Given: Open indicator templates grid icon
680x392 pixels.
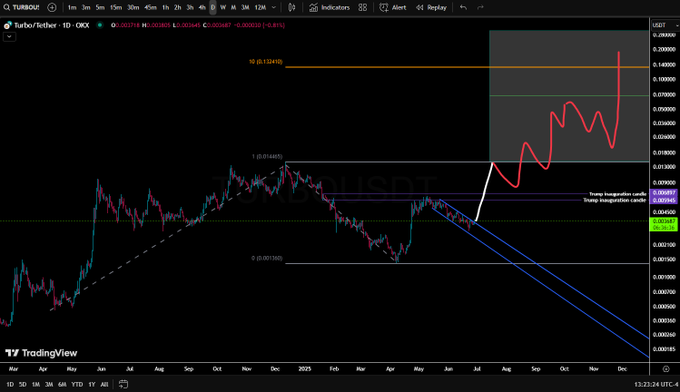Looking at the screenshot, I should click(x=363, y=7).
